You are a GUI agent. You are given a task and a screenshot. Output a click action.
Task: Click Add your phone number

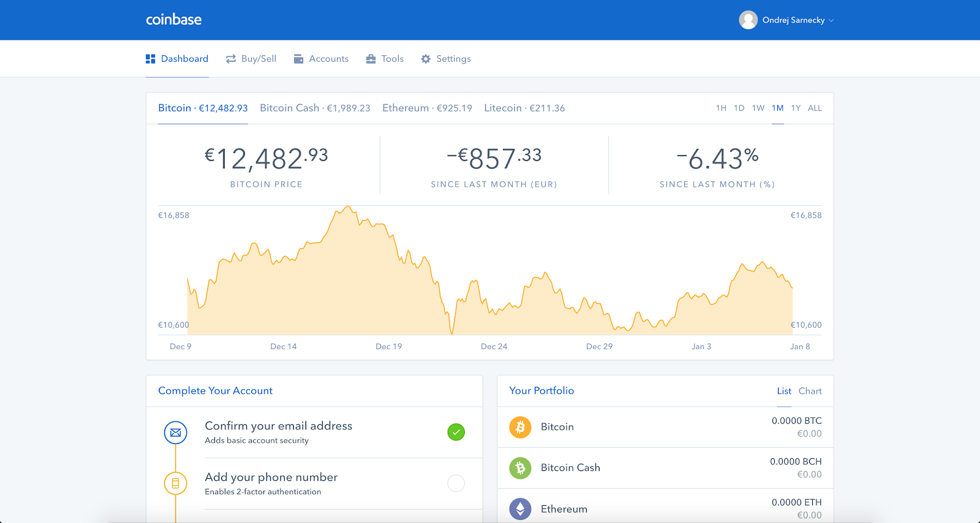pyautogui.click(x=271, y=477)
